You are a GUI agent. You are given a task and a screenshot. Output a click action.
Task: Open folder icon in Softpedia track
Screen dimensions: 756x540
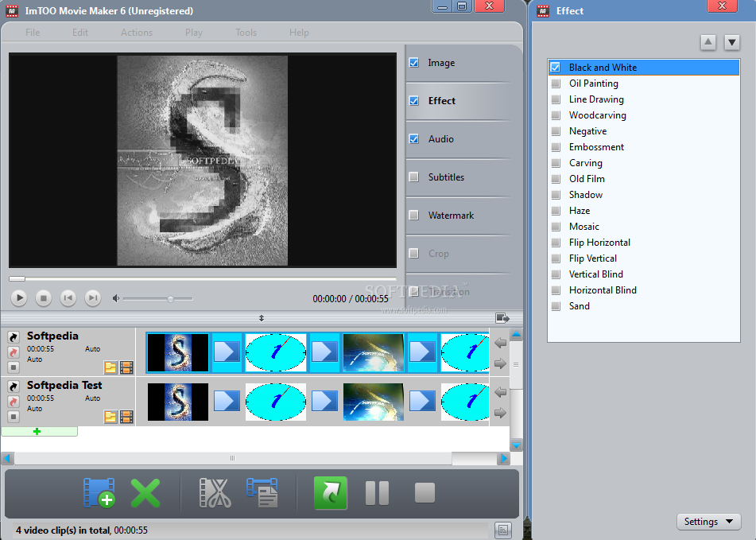point(110,367)
